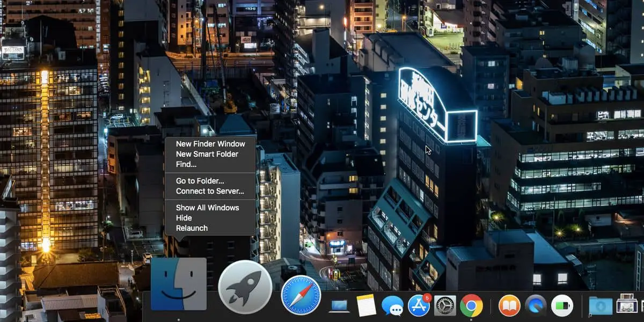
Task: Choose New Finder Window menu item
Action: (x=210, y=144)
